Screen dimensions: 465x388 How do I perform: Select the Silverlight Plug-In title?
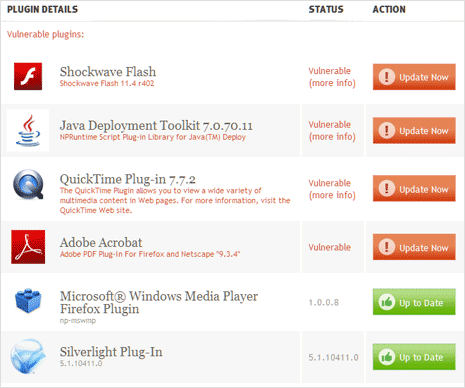click(x=111, y=352)
